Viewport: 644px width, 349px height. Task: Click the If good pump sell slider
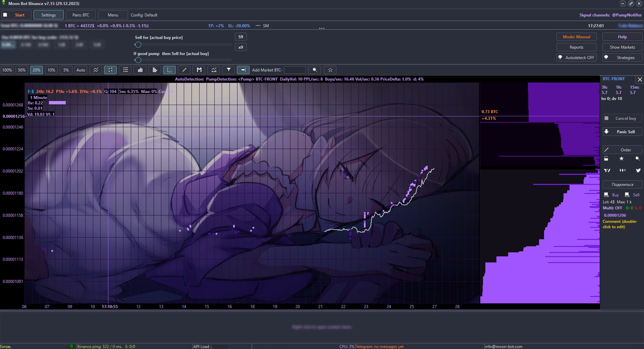[183, 60]
